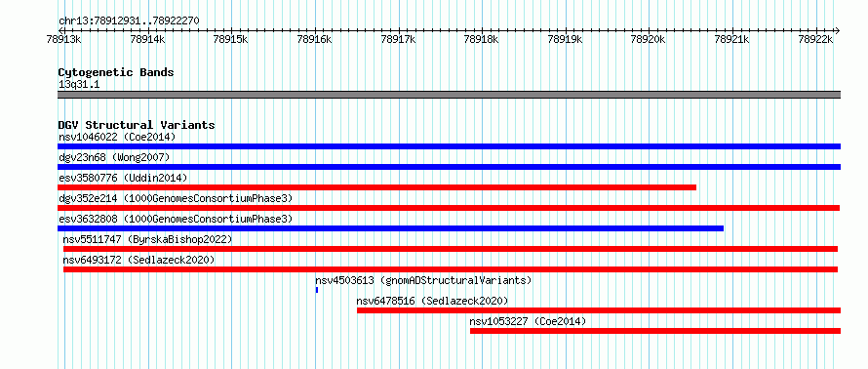The image size is (868, 369).
Task: Open the nsv4503613 (gnomADStructuralVariants) label
Action: [423, 280]
